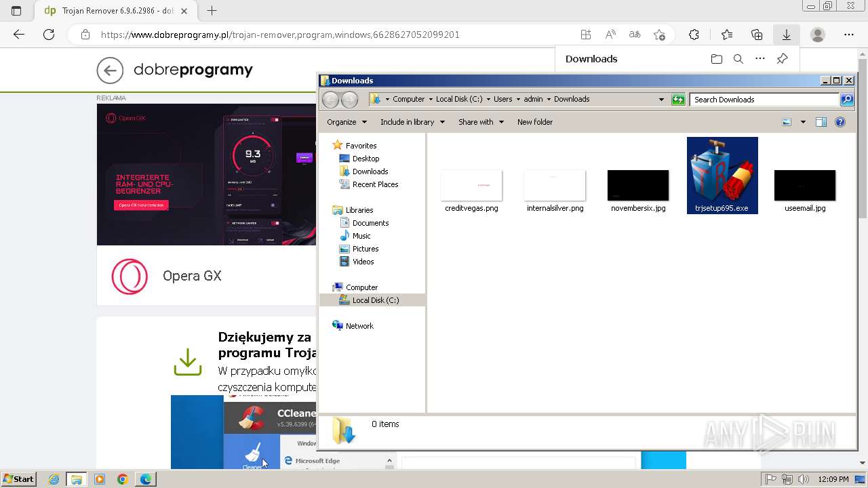Click Explorer back navigation button
The width and height of the screenshot is (868, 488).
point(330,100)
